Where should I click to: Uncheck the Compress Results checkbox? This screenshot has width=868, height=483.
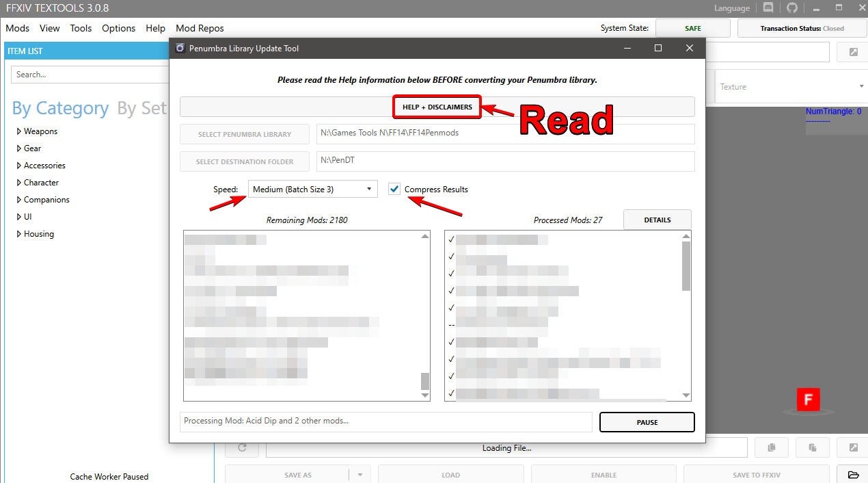coord(394,190)
